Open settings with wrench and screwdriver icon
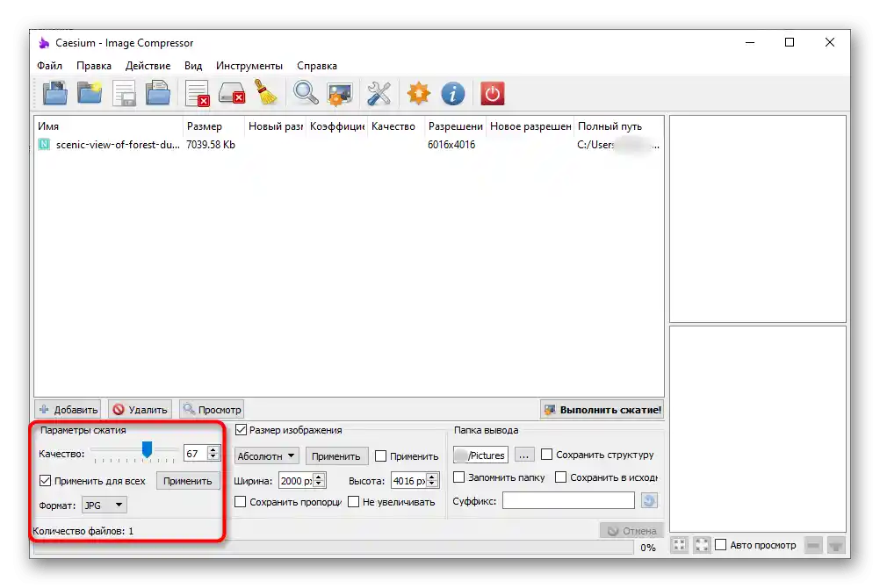This screenshot has height=588, width=880. 379,93
